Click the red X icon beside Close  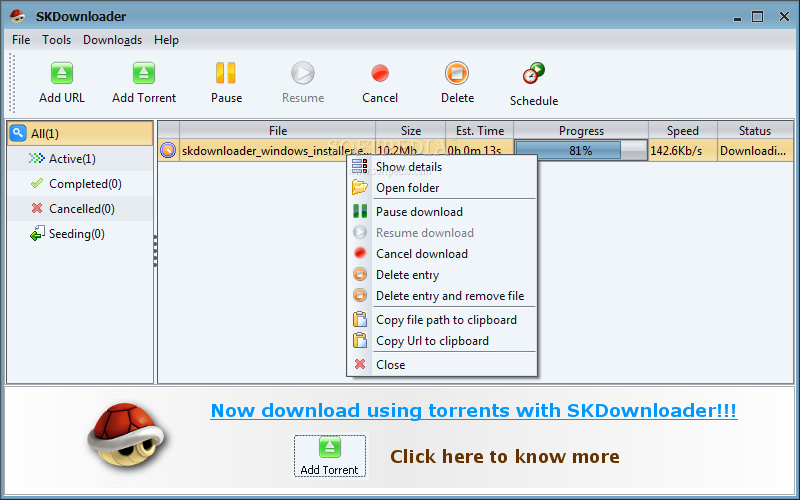tap(360, 364)
